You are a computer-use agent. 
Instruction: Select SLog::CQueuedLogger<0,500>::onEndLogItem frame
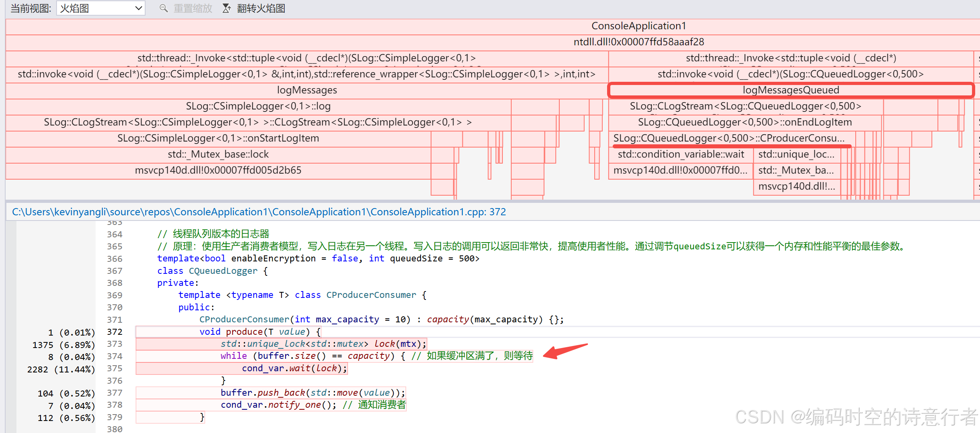tap(745, 122)
